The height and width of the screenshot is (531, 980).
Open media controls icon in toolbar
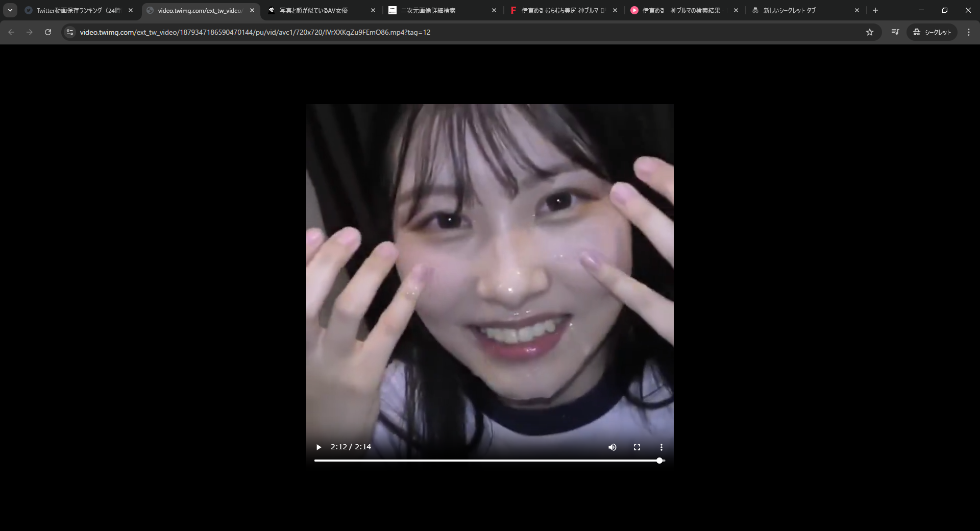click(x=895, y=32)
